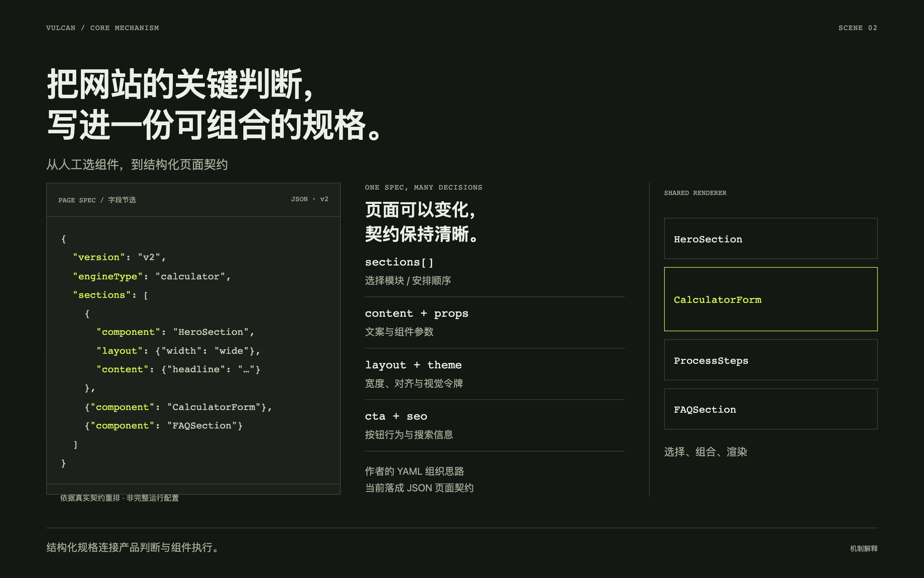Click the "SHARED RENDERER" column label

click(x=695, y=193)
